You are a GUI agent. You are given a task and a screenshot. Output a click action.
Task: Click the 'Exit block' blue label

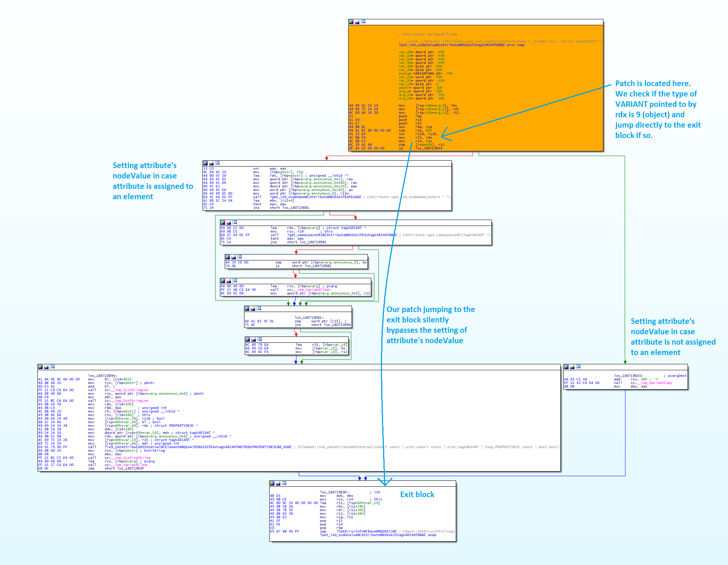[x=417, y=495]
